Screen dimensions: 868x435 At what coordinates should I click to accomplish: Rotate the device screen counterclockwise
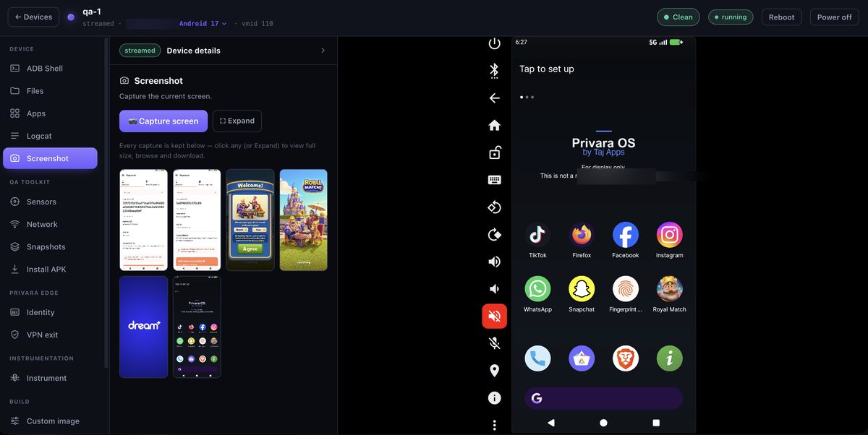[495, 207]
